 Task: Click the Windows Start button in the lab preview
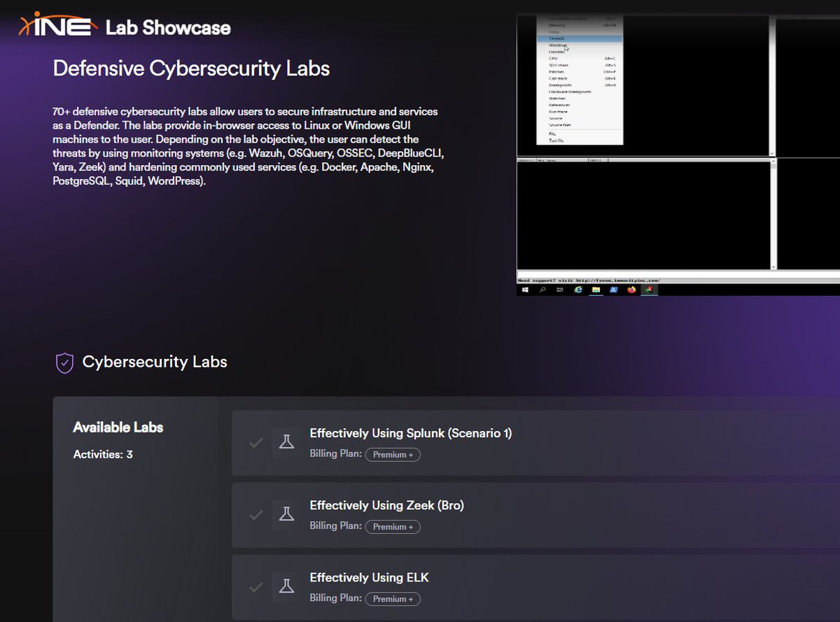(525, 290)
